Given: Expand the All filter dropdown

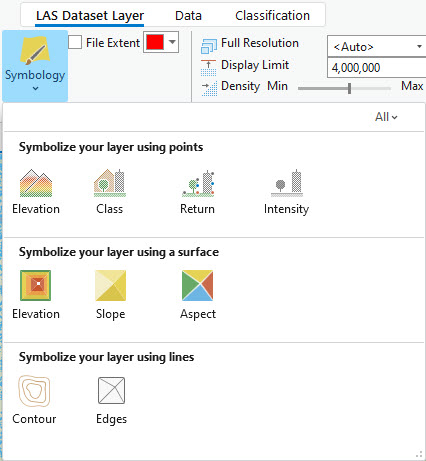Looking at the screenshot, I should point(386,117).
